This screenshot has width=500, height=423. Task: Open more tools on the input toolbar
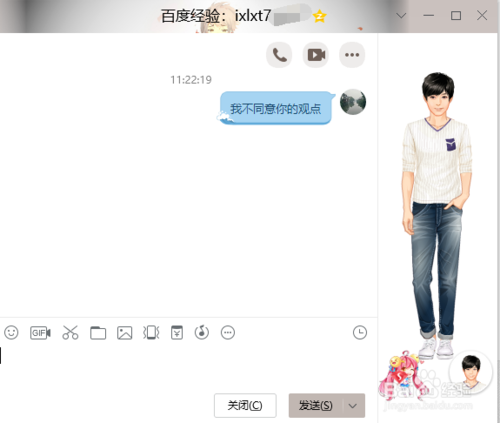pos(228,333)
